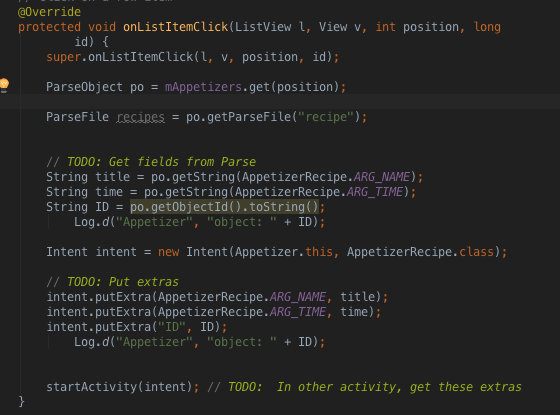560x415 pixels.
Task: Click the "ID" string in putExtra
Action: (172, 327)
